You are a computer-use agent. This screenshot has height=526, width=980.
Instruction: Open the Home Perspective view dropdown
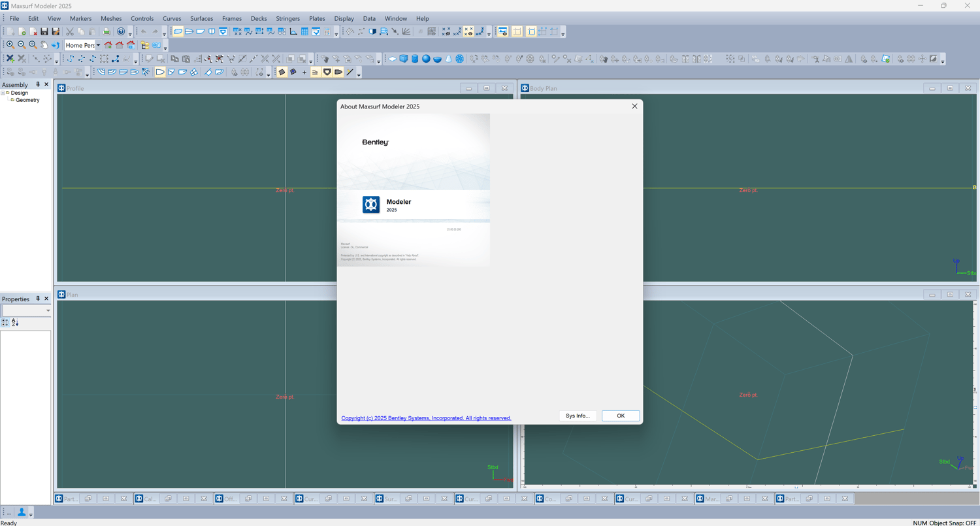pyautogui.click(x=98, y=45)
